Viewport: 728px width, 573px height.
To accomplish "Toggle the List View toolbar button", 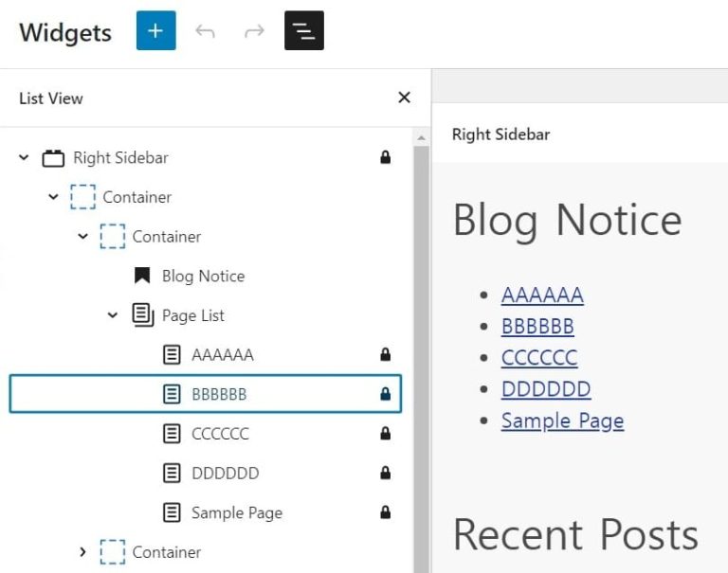I will tap(304, 31).
